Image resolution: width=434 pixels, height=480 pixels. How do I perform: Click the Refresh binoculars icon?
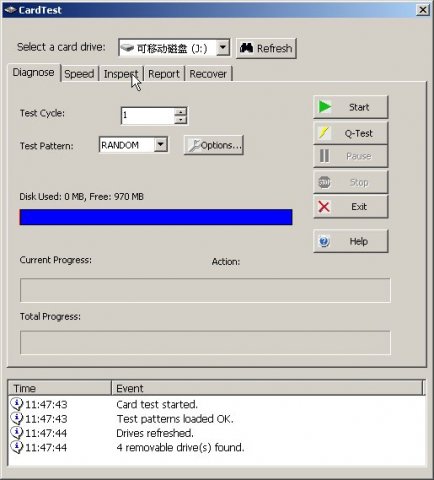tap(246, 48)
